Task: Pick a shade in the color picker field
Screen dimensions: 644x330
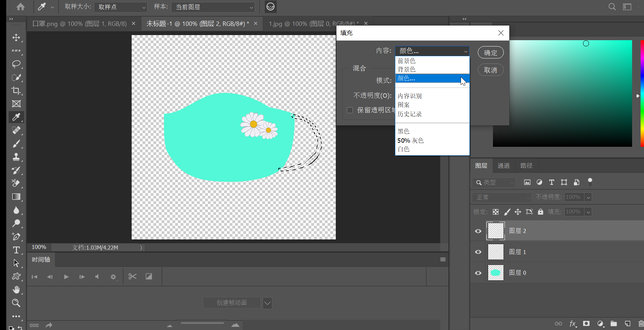Action: click(561, 94)
